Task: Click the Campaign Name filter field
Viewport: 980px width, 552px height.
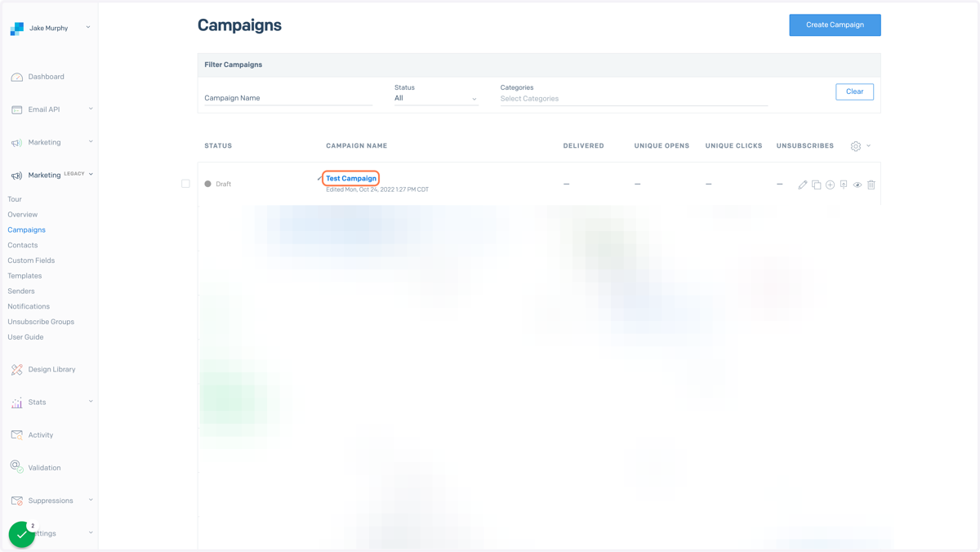Action: [x=288, y=98]
